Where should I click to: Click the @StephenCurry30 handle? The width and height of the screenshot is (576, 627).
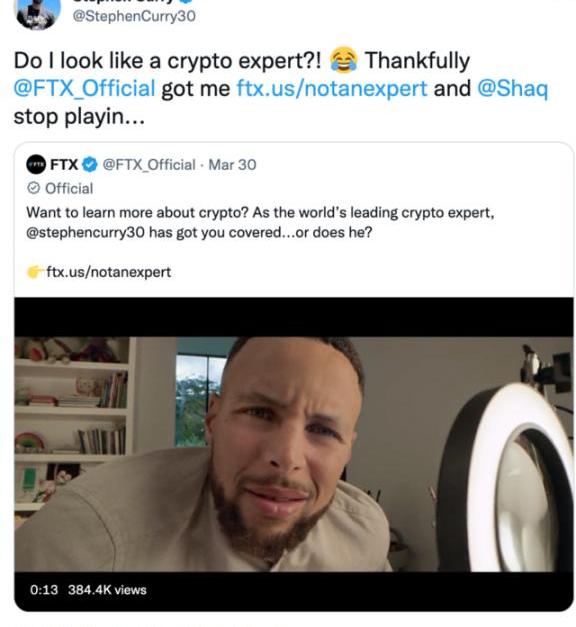(134, 16)
